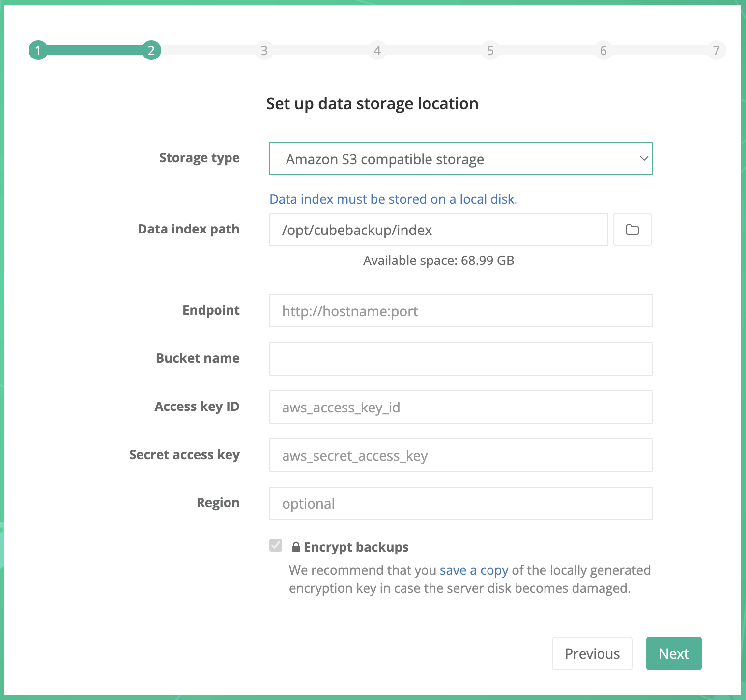Select wizard step 6 circle
The height and width of the screenshot is (700, 746).
tap(603, 50)
